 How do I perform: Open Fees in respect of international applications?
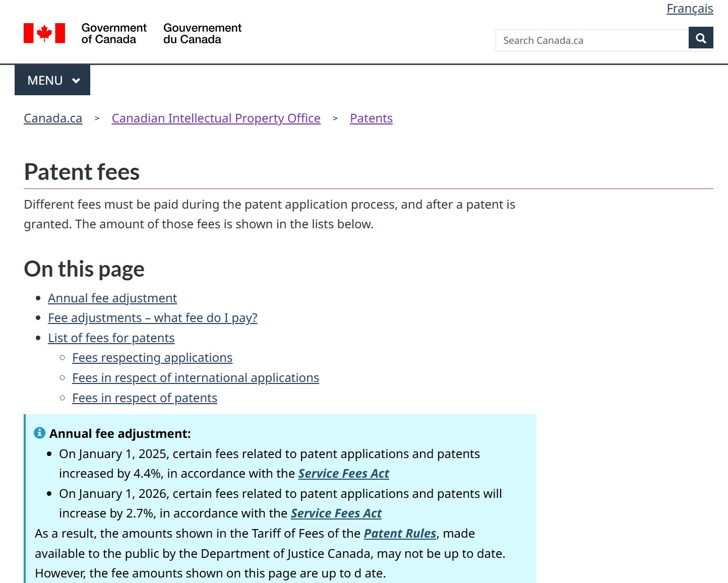195,378
